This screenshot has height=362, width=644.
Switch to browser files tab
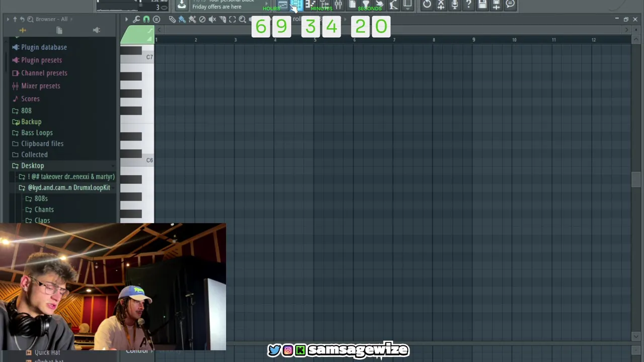pos(59,31)
